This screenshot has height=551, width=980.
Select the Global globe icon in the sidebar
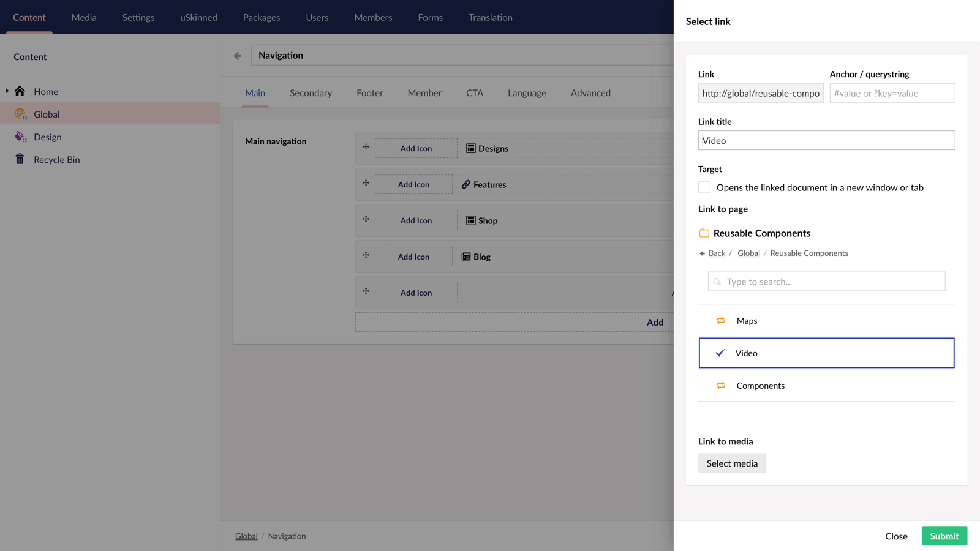coord(20,114)
